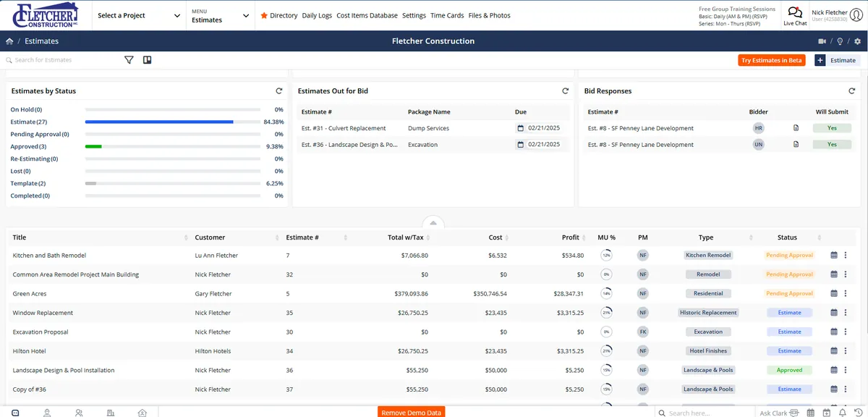Open grid icon for Kitchen and Bath Remodel
The height and width of the screenshot is (417, 868).
[834, 255]
